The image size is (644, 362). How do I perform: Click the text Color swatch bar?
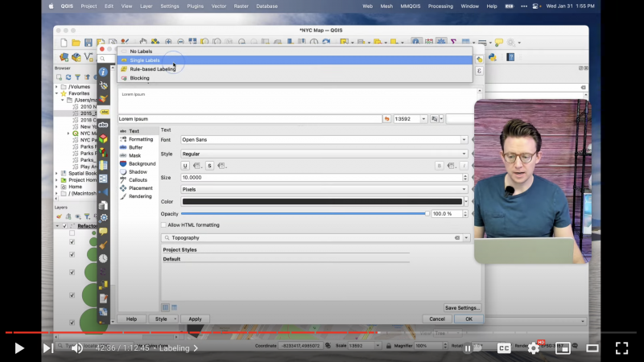point(322,202)
